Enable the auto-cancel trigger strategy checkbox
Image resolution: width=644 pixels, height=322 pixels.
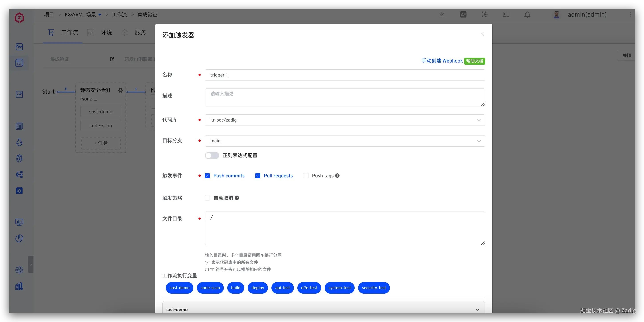207,198
